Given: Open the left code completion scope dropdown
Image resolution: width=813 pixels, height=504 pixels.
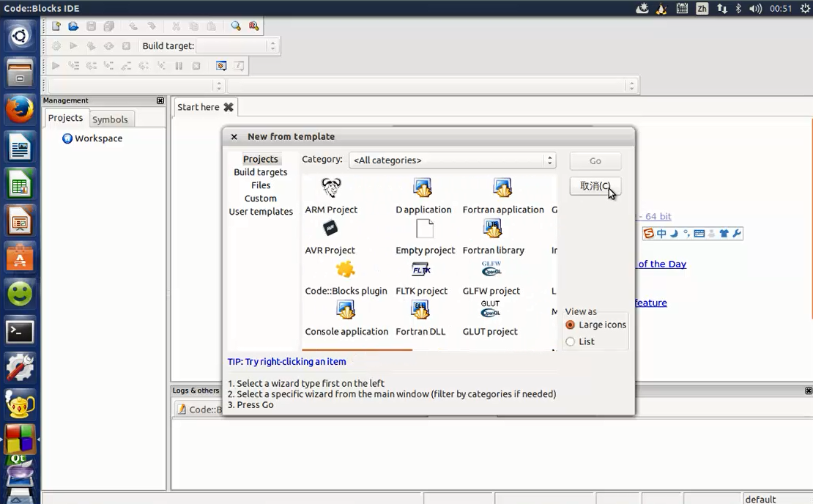Looking at the screenshot, I should coord(135,86).
